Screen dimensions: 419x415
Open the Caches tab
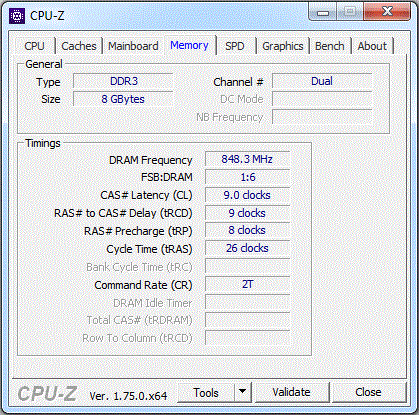click(79, 46)
